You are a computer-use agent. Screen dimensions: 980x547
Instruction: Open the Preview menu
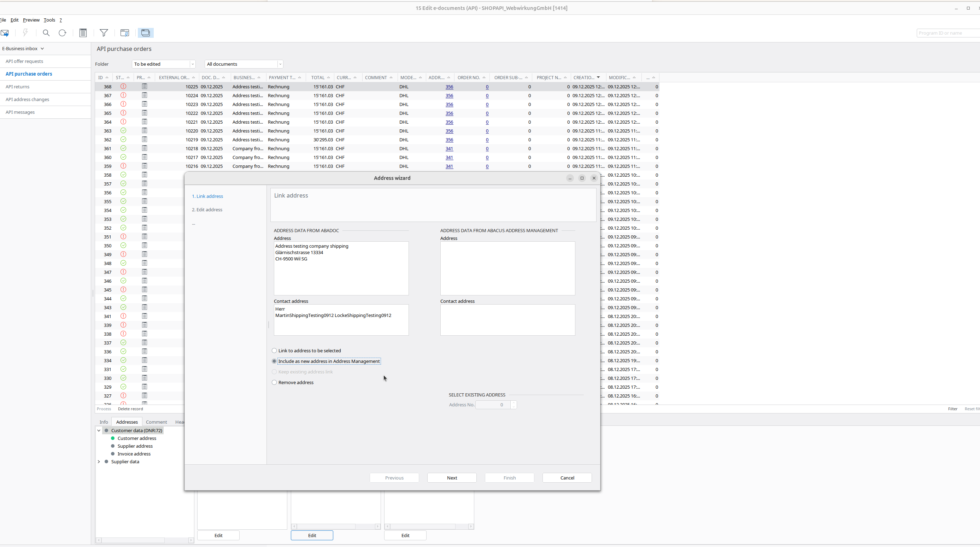(31, 20)
